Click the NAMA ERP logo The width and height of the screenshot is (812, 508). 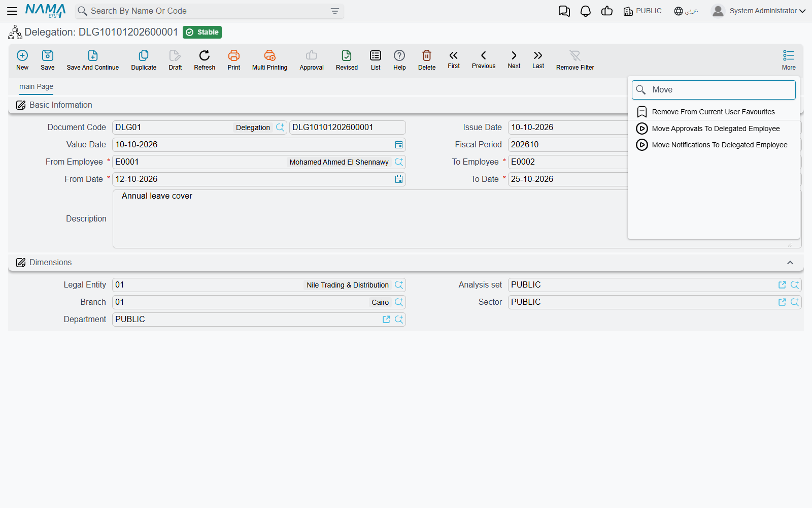46,11
